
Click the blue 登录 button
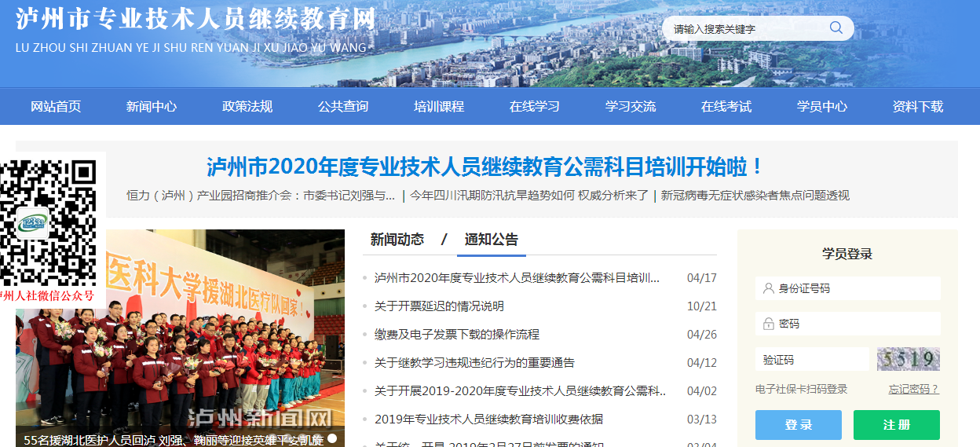tap(799, 425)
